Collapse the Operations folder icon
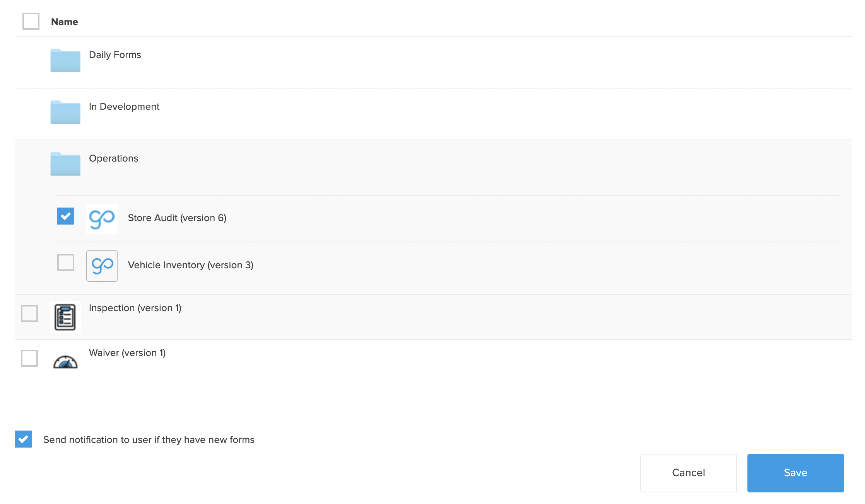Screen dimensions: 865x504 [65, 164]
